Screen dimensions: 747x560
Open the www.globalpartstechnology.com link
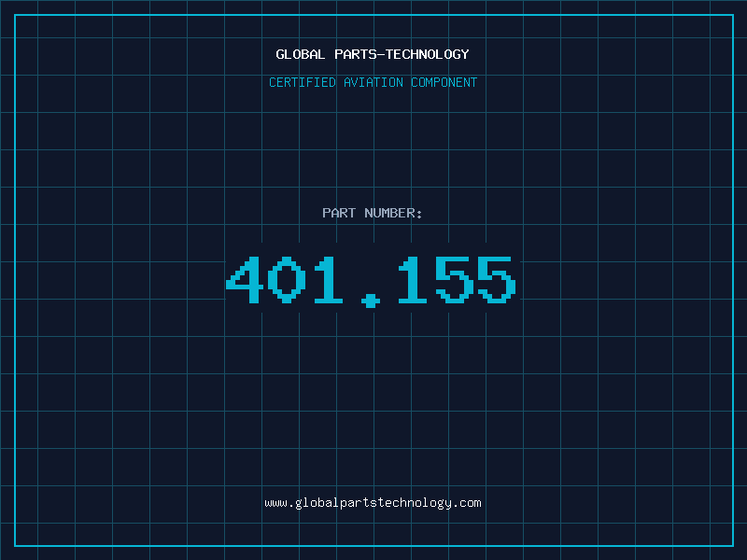coord(373,503)
